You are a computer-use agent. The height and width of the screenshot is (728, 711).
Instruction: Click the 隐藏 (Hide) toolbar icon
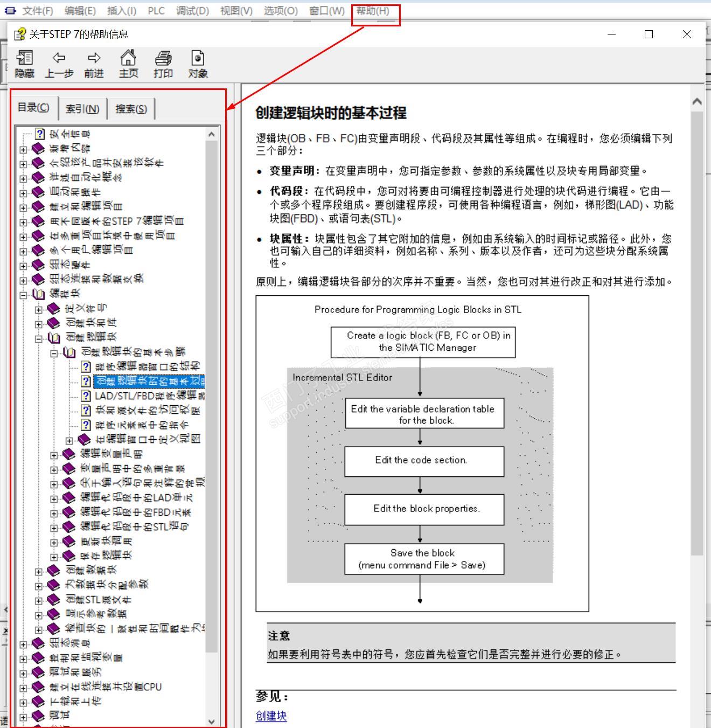25,58
